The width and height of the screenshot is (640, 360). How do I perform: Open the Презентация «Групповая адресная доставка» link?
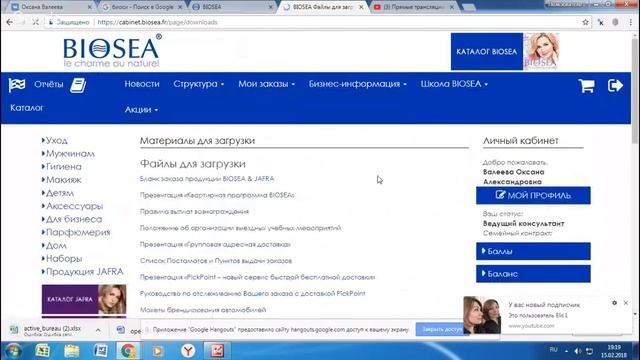coord(215,244)
